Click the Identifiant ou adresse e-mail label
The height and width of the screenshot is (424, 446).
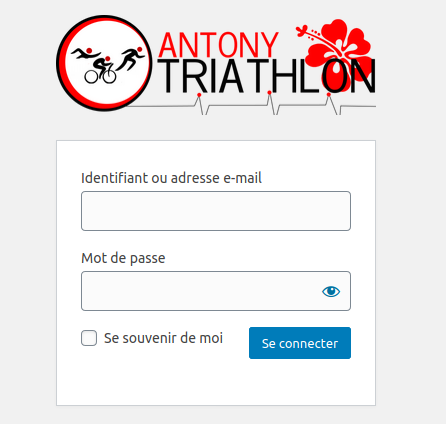pyautogui.click(x=171, y=178)
